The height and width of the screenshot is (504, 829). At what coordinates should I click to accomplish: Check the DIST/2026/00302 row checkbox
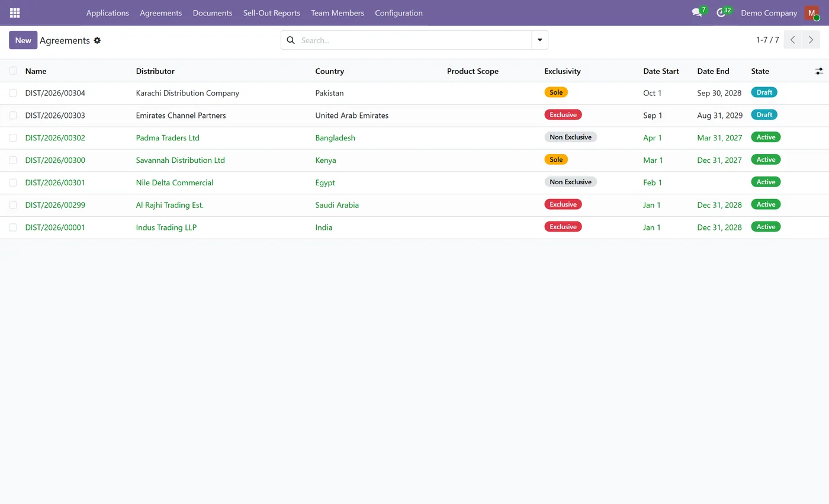click(x=12, y=137)
